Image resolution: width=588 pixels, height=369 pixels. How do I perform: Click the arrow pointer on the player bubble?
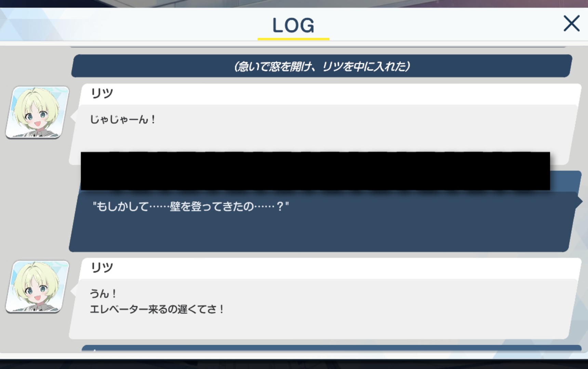pos(578,201)
